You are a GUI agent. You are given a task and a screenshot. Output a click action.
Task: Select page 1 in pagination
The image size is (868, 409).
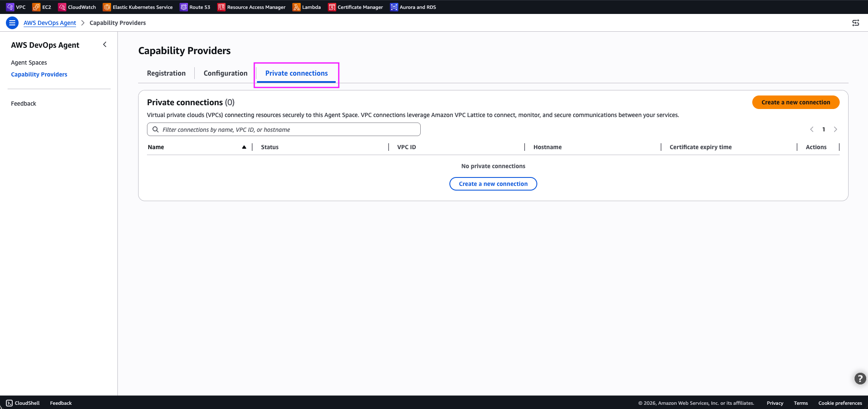824,129
